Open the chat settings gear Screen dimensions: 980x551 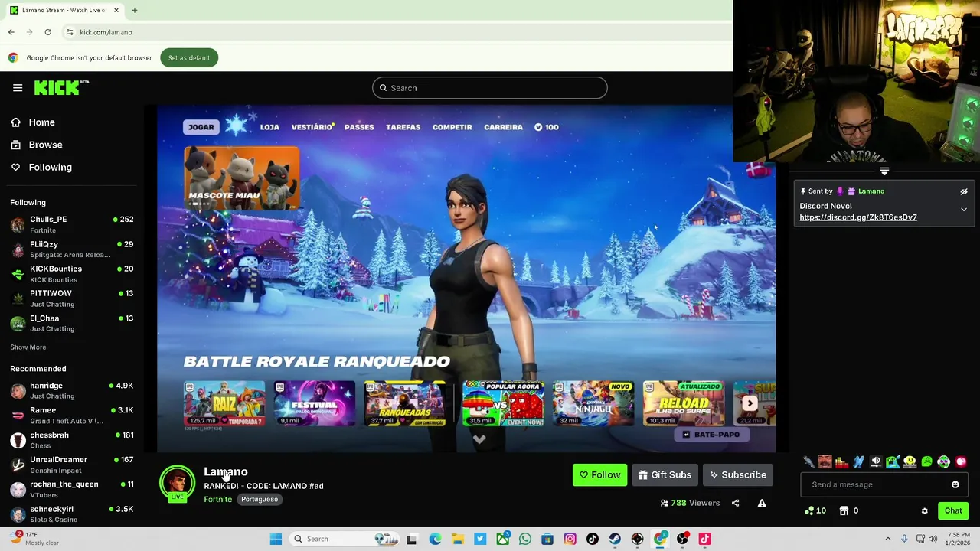click(924, 511)
